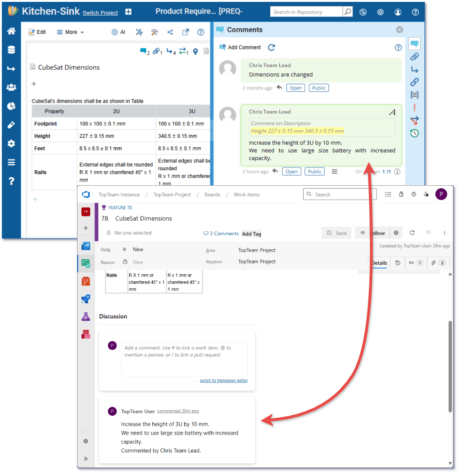Open the team members icon in sidebar
This screenshot has width=461, height=476.
point(11,87)
